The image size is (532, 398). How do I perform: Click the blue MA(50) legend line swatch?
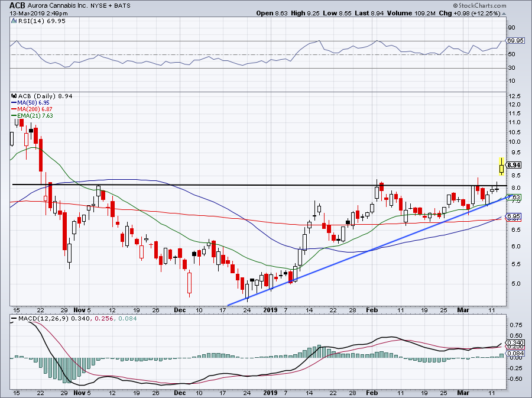point(14,103)
